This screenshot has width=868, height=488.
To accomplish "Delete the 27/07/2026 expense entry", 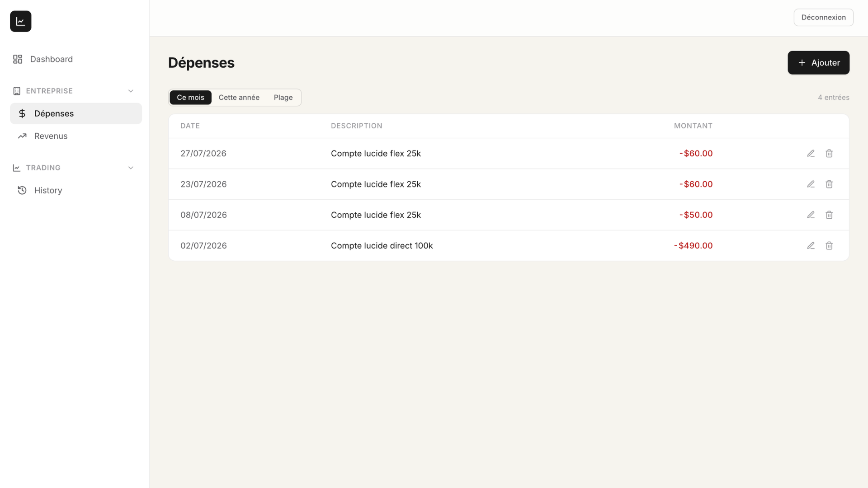I will pyautogui.click(x=829, y=154).
